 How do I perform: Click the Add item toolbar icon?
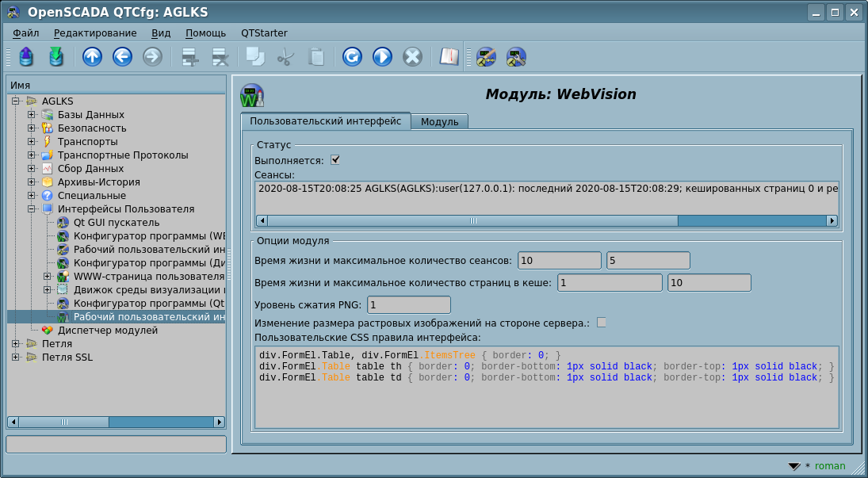tap(190, 56)
